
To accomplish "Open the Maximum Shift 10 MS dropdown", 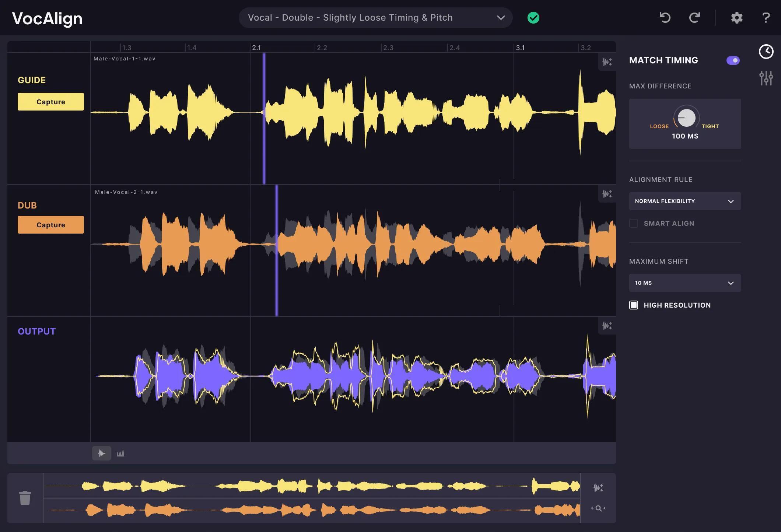I will [x=684, y=283].
